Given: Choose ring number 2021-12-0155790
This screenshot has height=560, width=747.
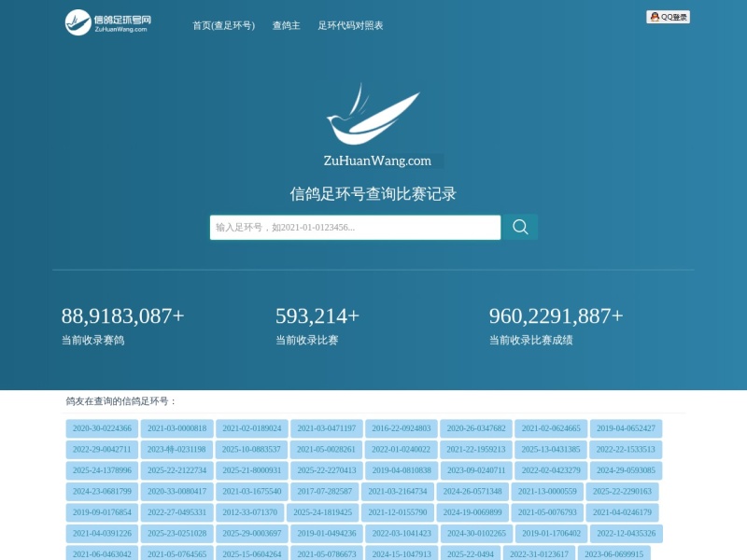Looking at the screenshot, I should click(398, 512).
